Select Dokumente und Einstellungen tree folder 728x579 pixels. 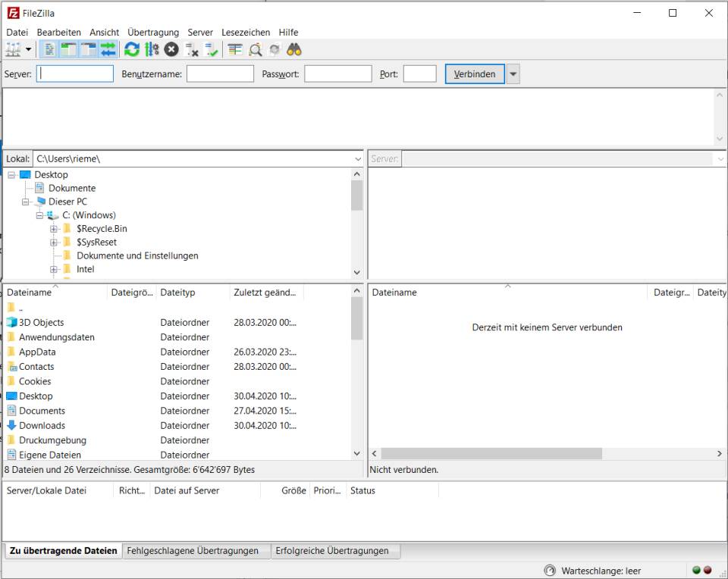[137, 255]
